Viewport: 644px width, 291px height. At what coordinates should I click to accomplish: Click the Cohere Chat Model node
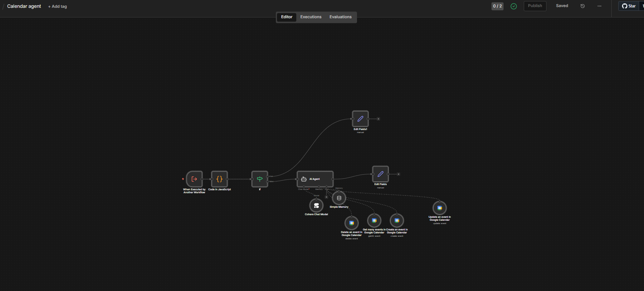pos(316,206)
